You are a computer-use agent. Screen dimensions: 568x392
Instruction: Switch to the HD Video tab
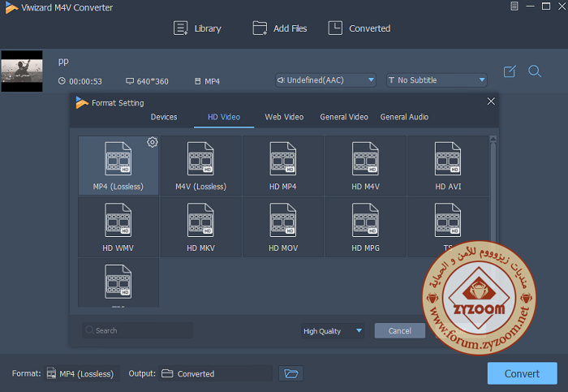click(x=224, y=117)
